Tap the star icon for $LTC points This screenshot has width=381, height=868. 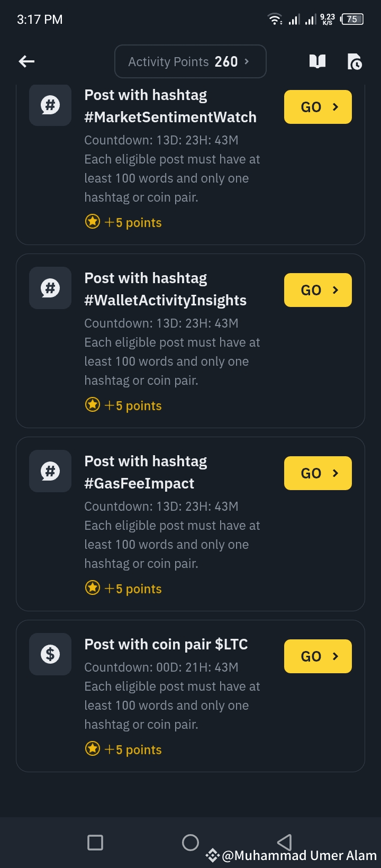click(93, 749)
